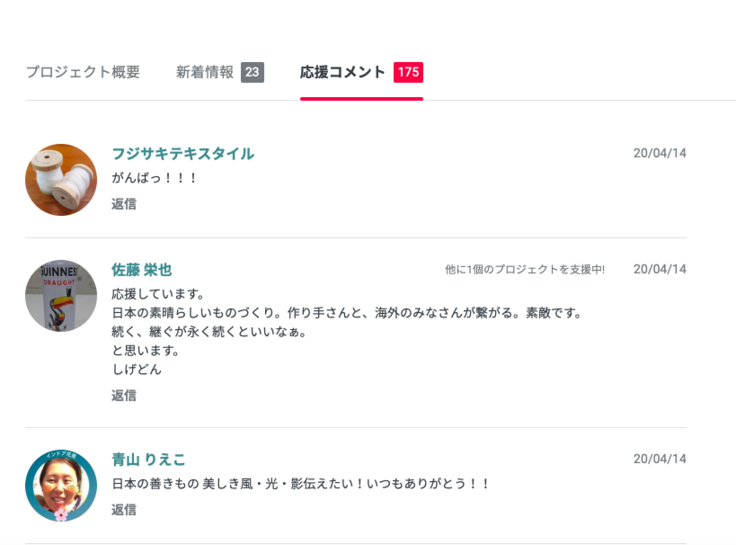
Task: Click the がんばっ!!! comment text
Action: pos(155,178)
